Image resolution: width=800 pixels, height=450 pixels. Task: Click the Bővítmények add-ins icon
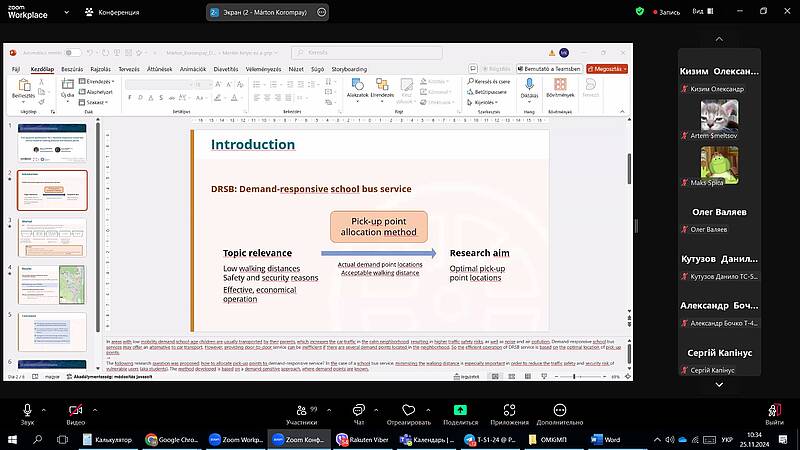560,85
